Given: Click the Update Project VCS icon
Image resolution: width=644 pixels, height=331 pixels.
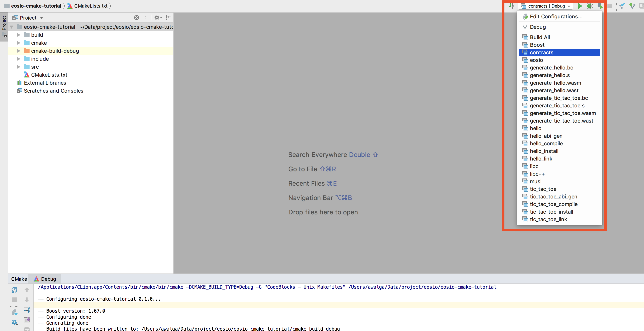Looking at the screenshot, I should (x=622, y=6).
